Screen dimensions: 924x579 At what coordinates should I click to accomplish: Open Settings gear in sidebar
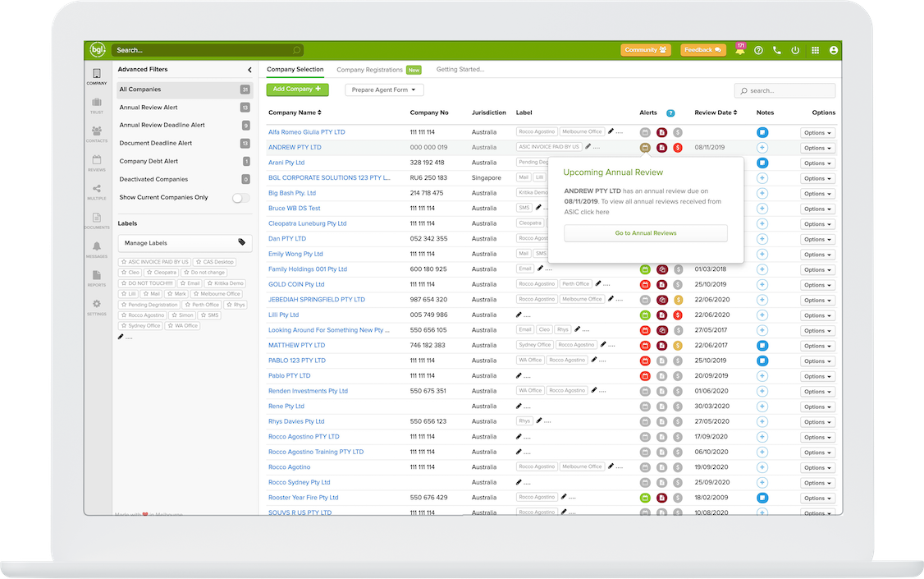[97, 307]
